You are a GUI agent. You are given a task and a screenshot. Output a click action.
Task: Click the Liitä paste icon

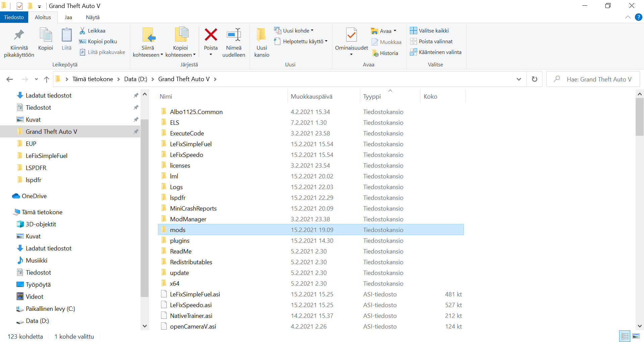(x=66, y=39)
